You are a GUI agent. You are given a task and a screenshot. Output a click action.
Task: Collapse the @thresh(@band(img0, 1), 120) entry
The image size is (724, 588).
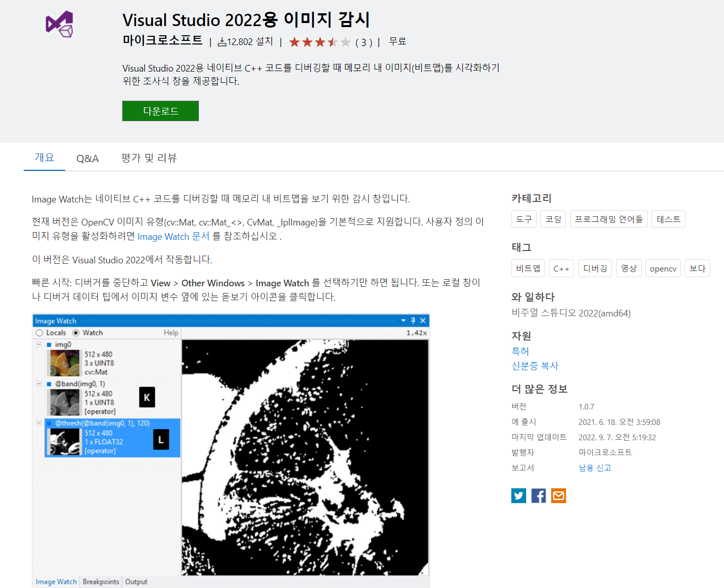pyautogui.click(x=39, y=423)
